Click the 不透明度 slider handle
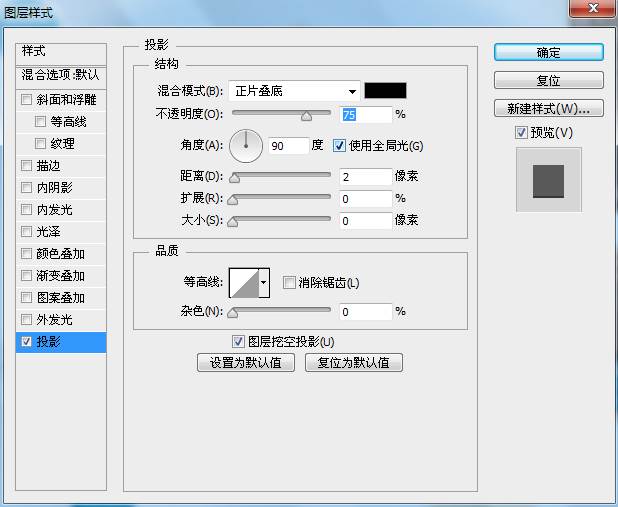This screenshot has height=507, width=618. [307, 116]
